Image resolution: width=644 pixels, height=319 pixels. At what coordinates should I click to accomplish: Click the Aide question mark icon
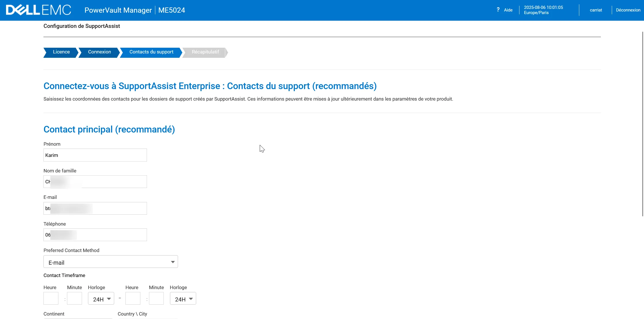[x=498, y=10]
